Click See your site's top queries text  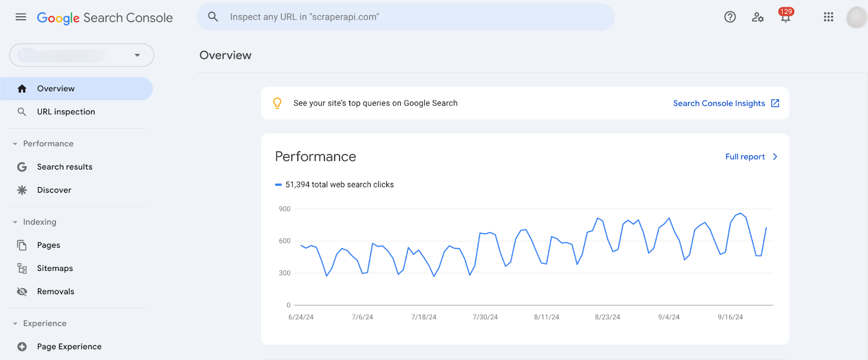tap(375, 103)
